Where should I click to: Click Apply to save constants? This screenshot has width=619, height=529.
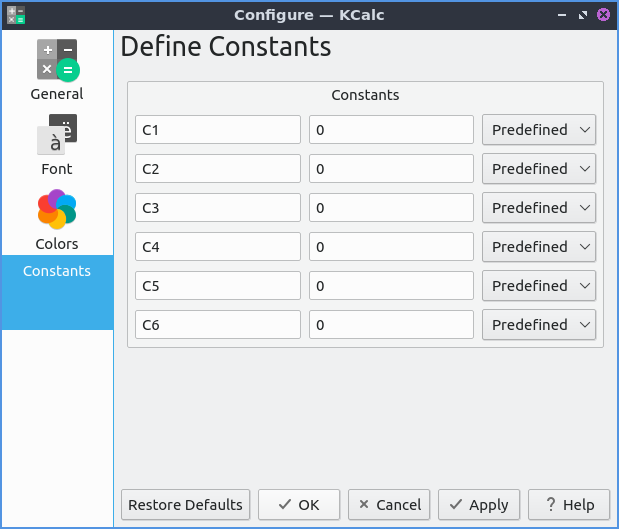tap(479, 505)
